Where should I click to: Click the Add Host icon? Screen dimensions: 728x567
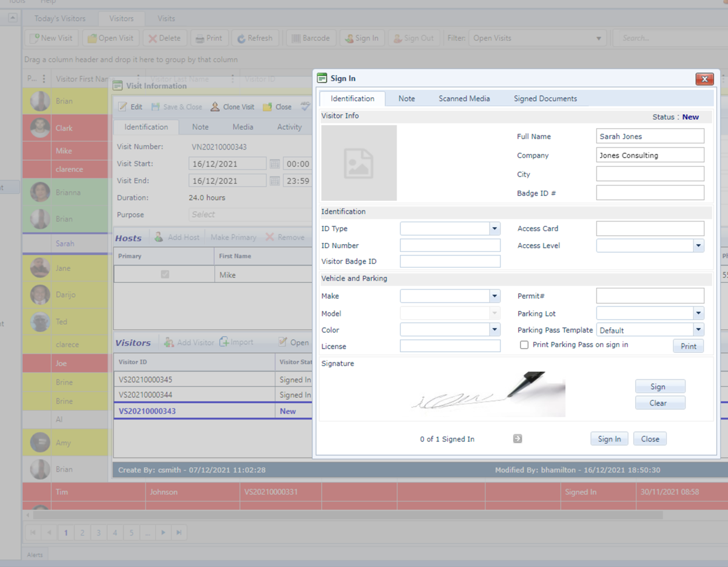[159, 237]
